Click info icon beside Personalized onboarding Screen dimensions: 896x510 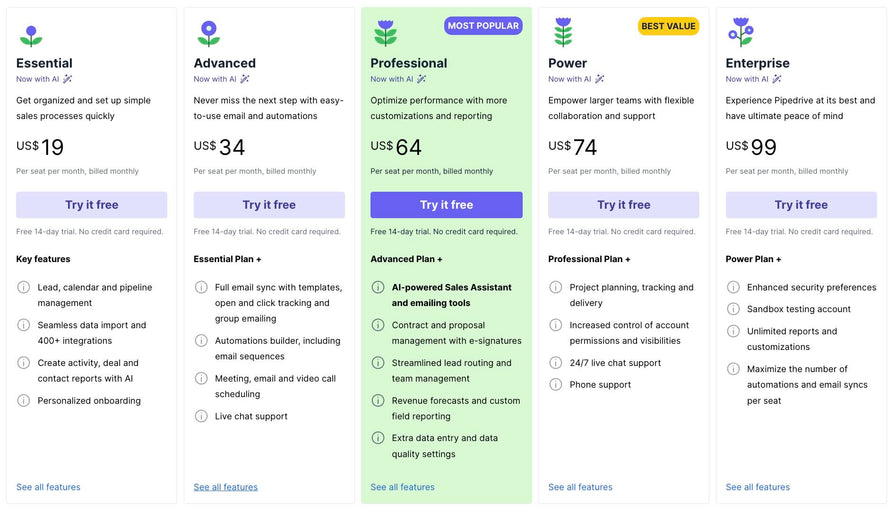click(24, 401)
